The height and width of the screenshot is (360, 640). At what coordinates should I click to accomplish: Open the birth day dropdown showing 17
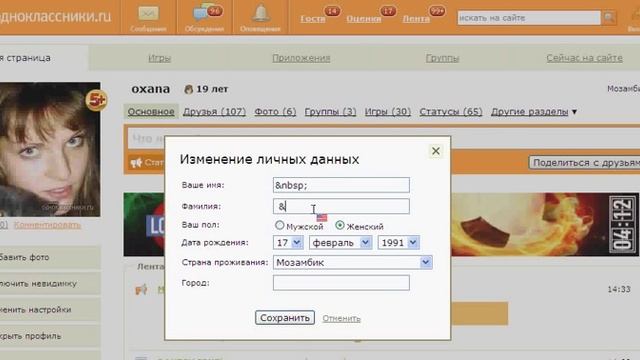(288, 242)
